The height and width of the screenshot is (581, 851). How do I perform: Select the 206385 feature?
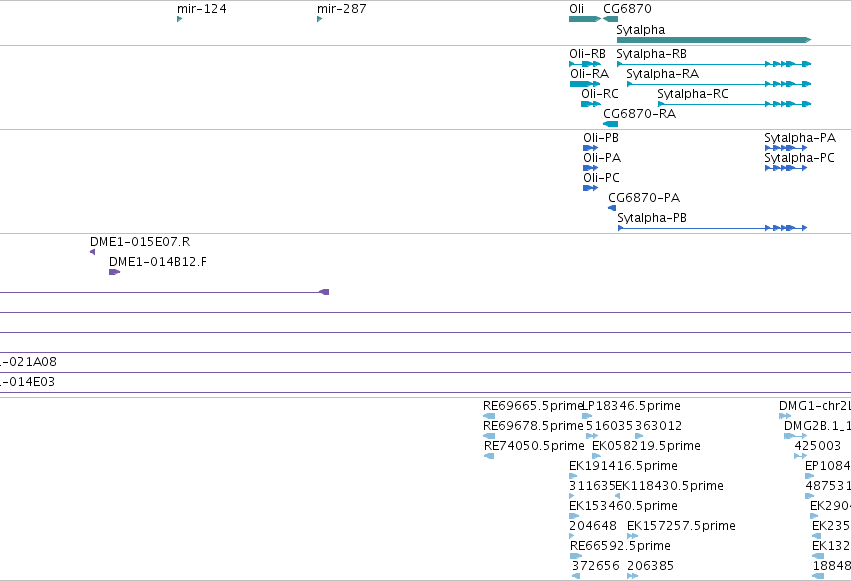tap(632, 576)
